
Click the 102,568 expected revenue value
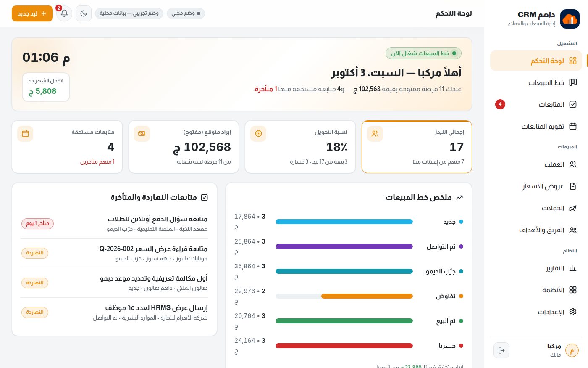click(x=202, y=147)
